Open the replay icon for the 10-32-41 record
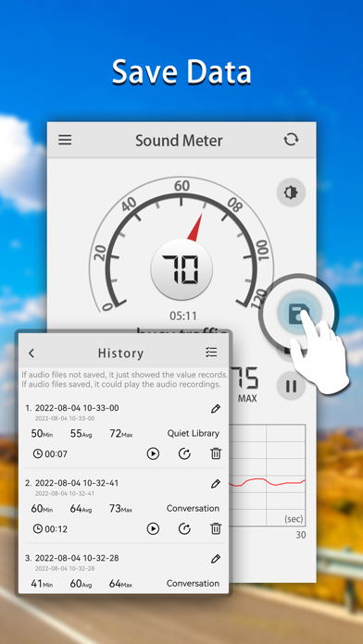Image resolution: width=363 pixels, height=644 pixels. pyautogui.click(x=184, y=528)
